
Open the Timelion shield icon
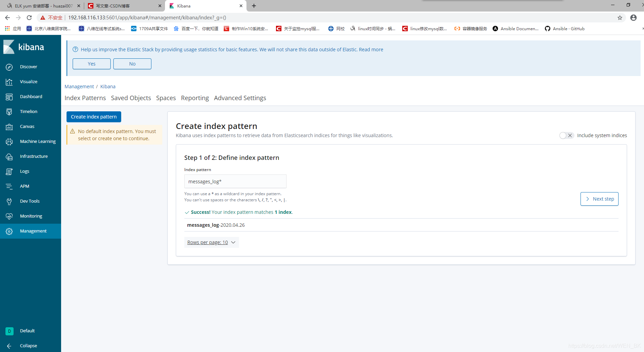click(x=9, y=112)
